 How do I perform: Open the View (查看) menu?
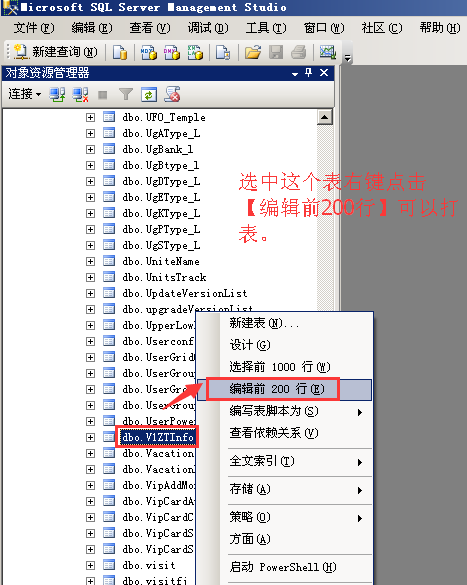(150, 28)
